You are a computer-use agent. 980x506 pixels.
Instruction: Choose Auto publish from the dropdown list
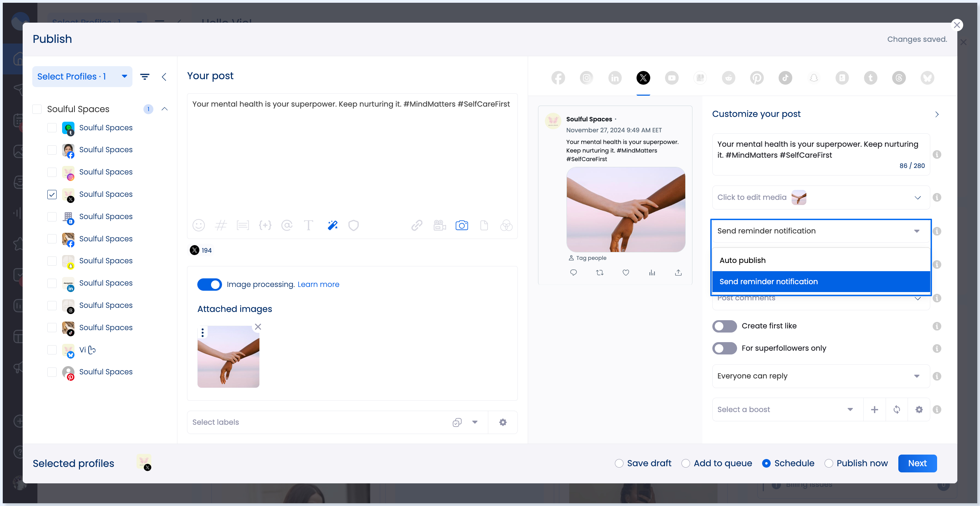coord(820,261)
